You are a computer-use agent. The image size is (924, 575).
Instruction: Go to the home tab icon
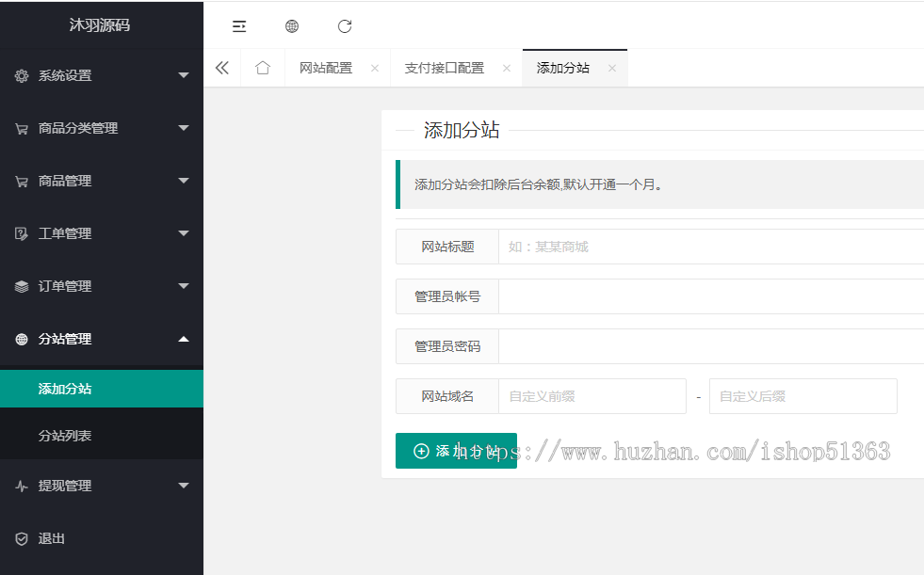263,69
